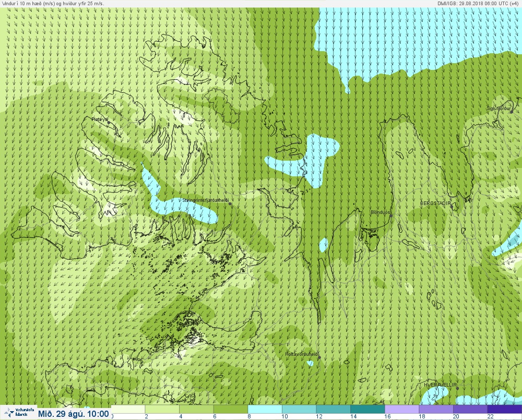Select the 20–22 m/s violet swatch
522x420 pixels.
point(470,409)
